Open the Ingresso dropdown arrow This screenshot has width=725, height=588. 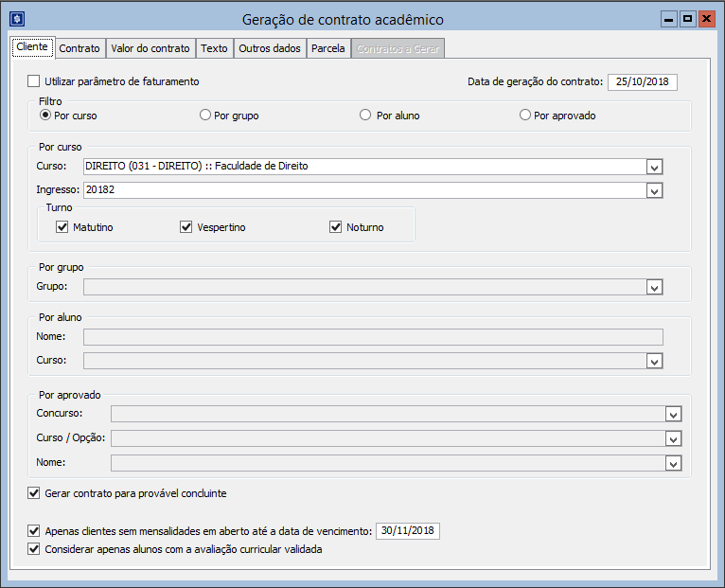[x=654, y=190]
